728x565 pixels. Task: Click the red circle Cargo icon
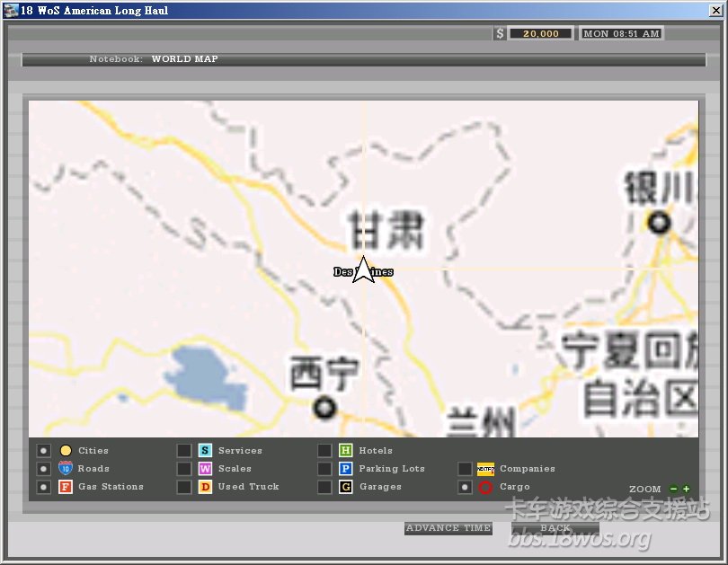coord(485,488)
